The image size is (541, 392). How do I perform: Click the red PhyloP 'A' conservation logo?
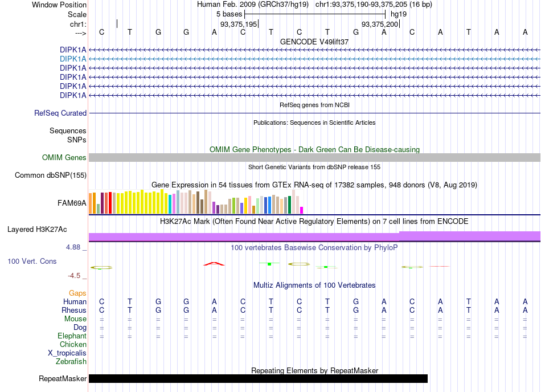point(214,264)
